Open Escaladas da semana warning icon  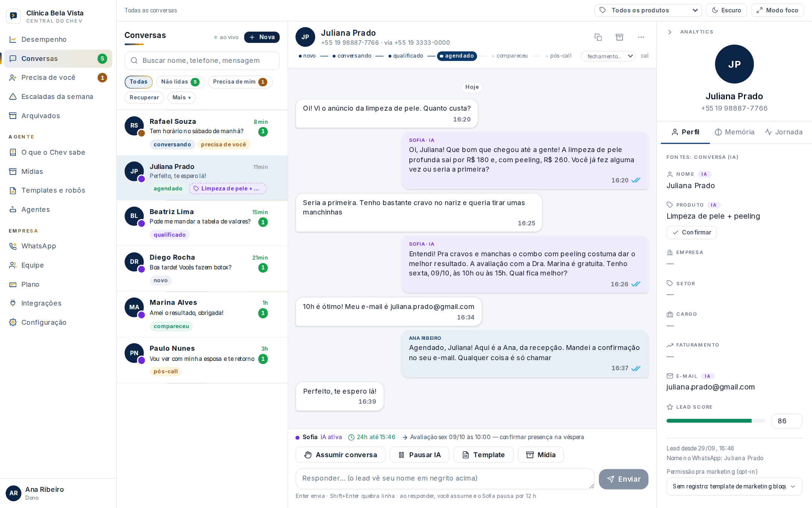(13, 97)
